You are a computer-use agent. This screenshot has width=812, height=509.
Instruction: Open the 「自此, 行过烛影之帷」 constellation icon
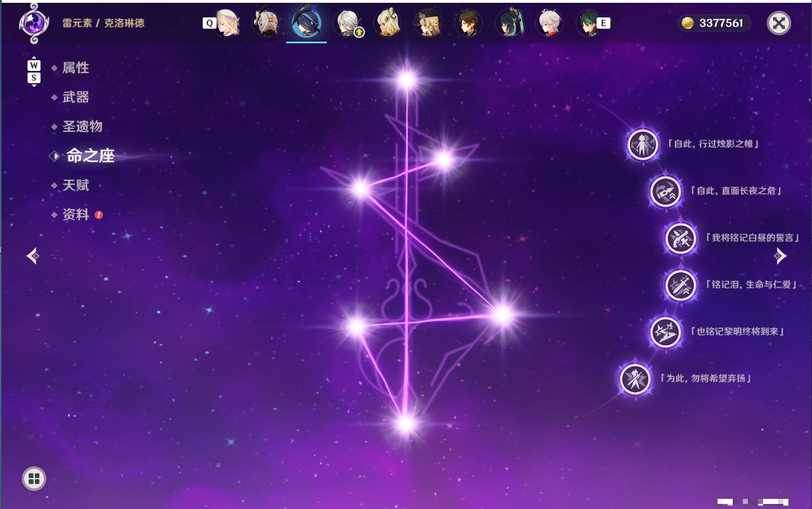point(643,145)
